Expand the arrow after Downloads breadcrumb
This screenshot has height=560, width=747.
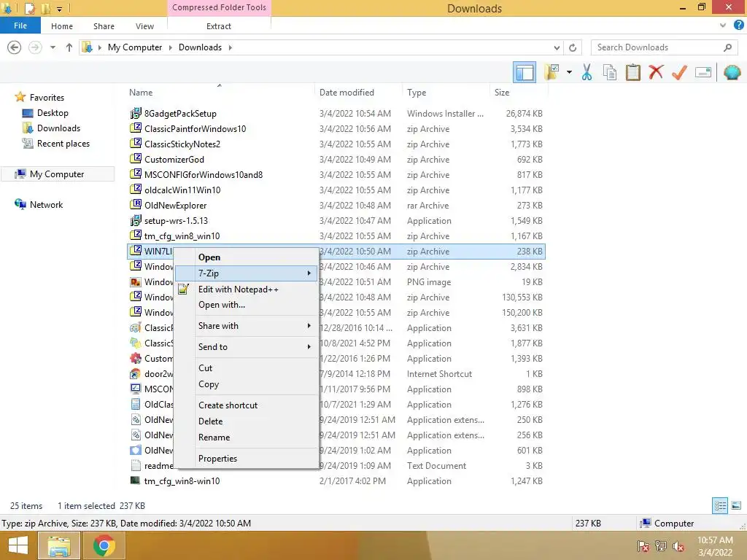[230, 47]
